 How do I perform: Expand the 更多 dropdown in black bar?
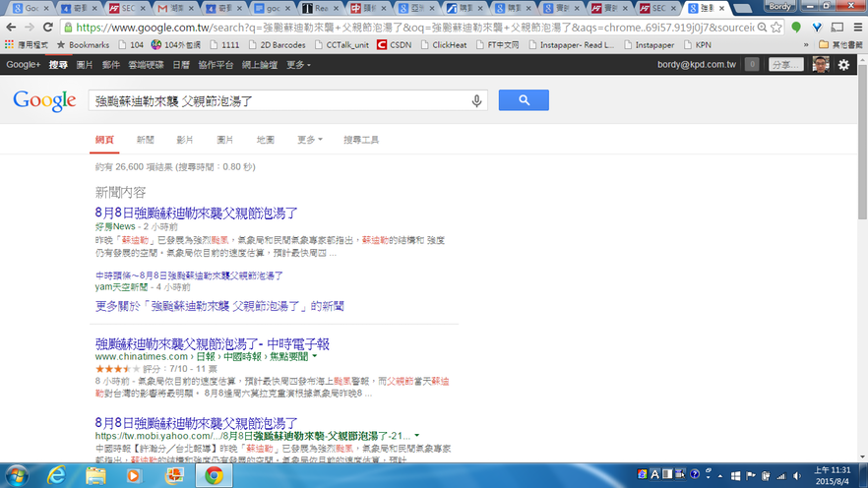point(298,65)
